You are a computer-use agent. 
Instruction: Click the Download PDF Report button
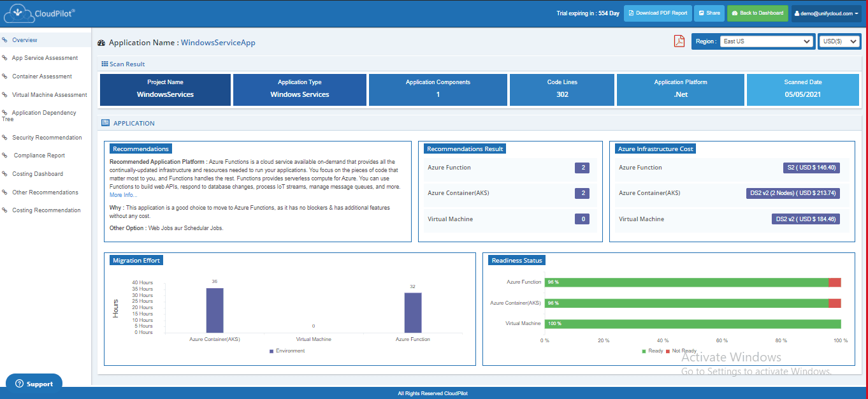(656, 13)
